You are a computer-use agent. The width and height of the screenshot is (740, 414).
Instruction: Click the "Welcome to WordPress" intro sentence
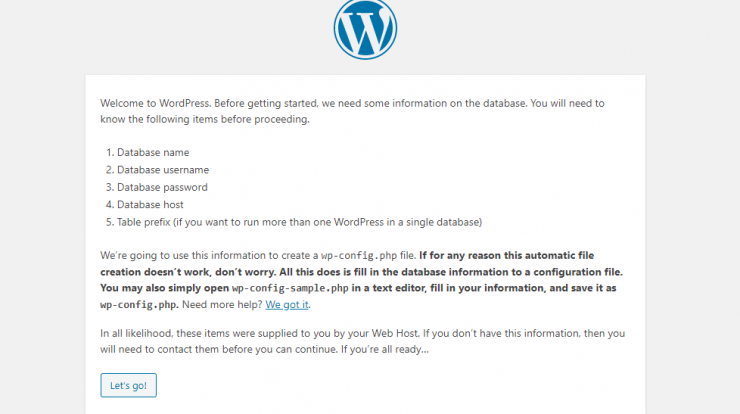pos(155,103)
